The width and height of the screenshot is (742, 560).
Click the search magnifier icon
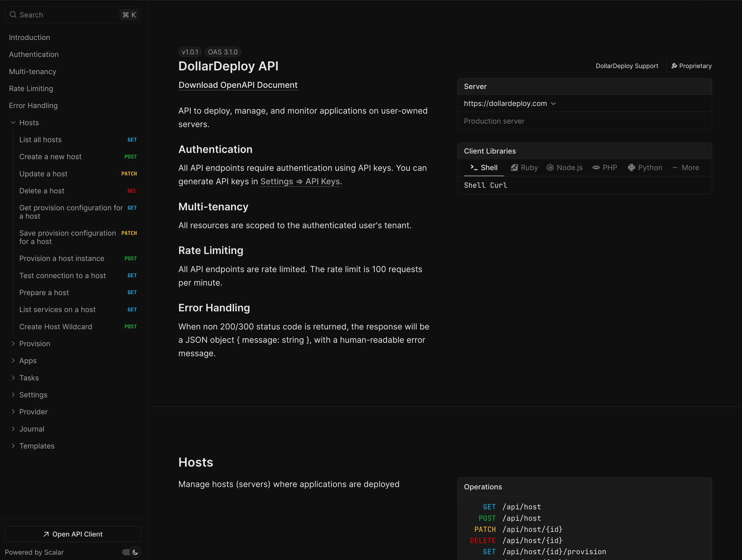13,15
